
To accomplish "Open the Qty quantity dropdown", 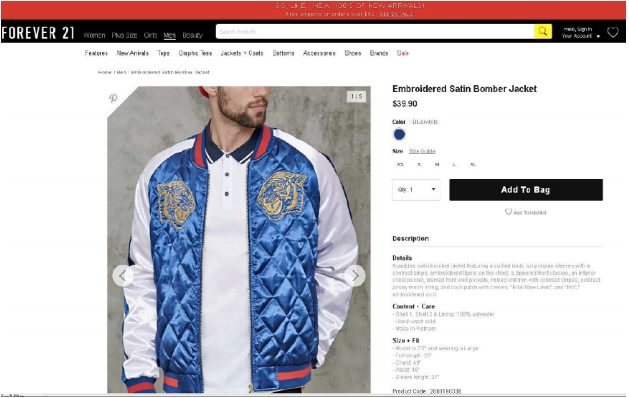I will pos(416,190).
